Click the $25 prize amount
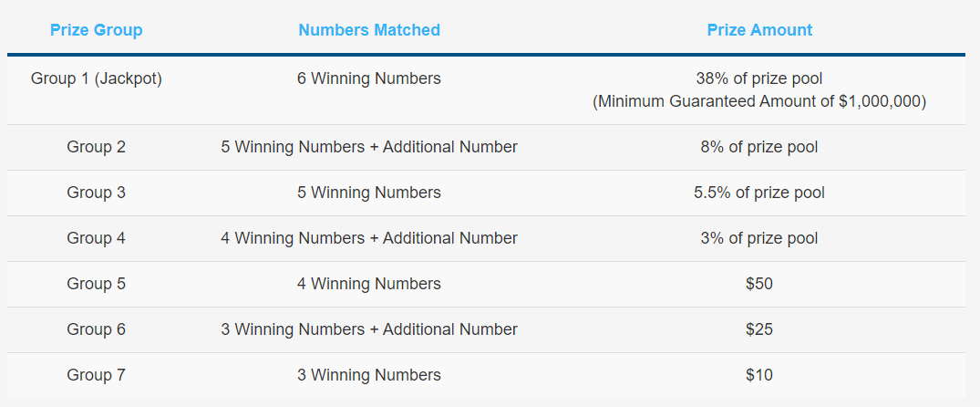980x407 pixels. 759,329
